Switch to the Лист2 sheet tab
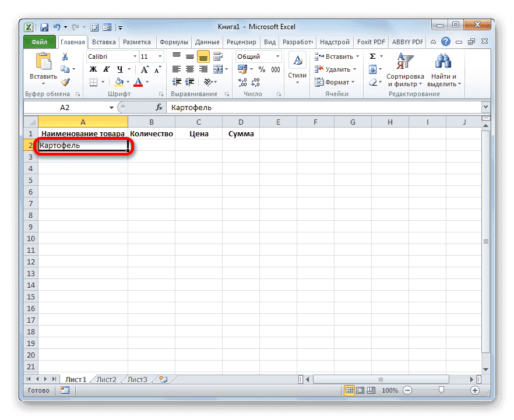The image size is (514, 420). click(107, 379)
